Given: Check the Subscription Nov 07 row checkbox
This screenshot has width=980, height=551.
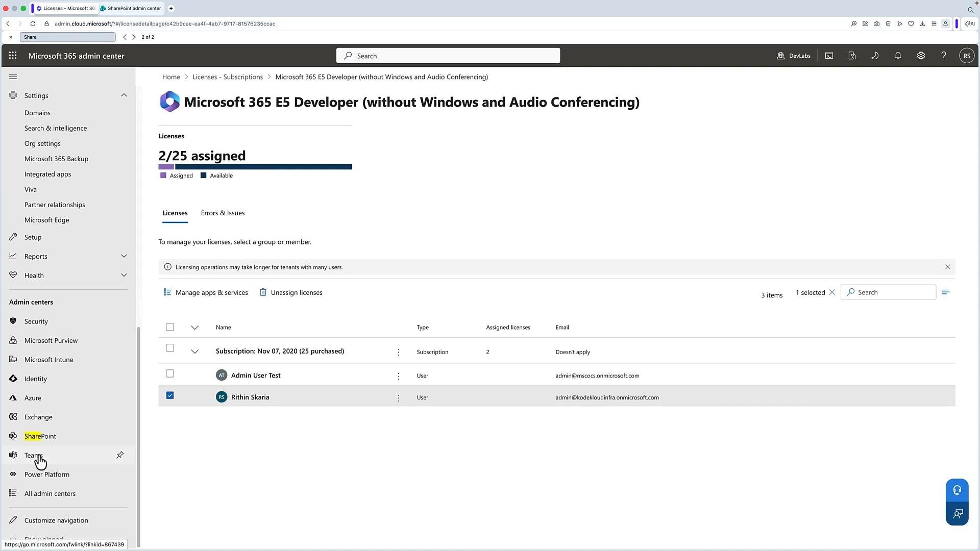Looking at the screenshot, I should [x=170, y=348].
